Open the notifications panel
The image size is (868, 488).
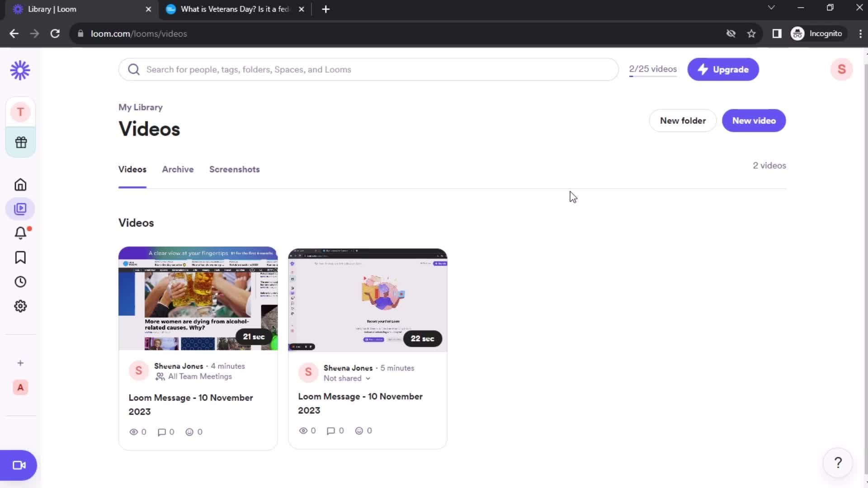21,232
